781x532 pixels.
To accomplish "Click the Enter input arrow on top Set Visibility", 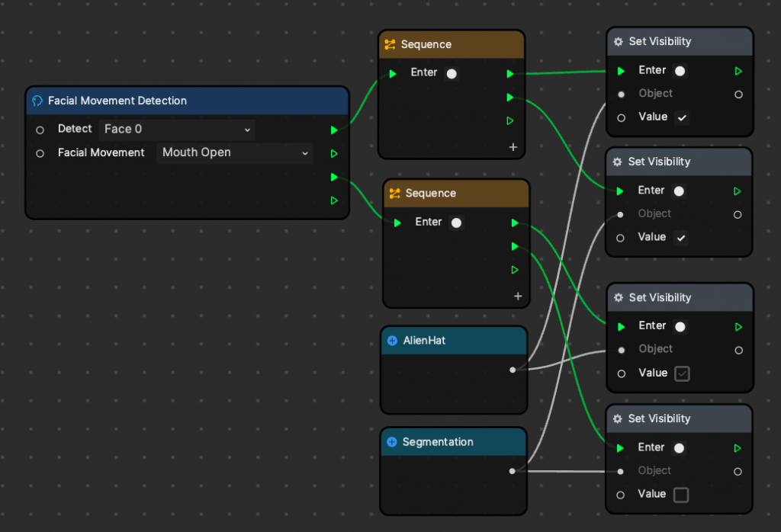I will point(621,71).
